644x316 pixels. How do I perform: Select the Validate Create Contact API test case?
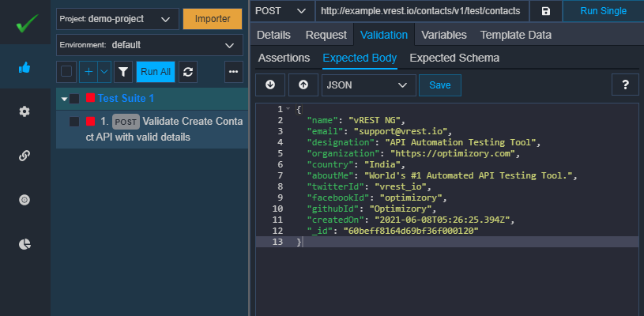tap(152, 130)
